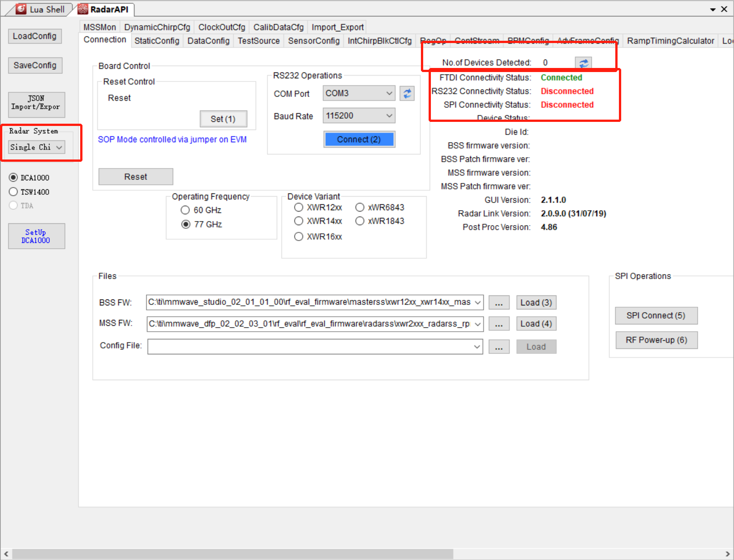Refresh the number of devices detected
734x560 pixels.
[x=584, y=63]
